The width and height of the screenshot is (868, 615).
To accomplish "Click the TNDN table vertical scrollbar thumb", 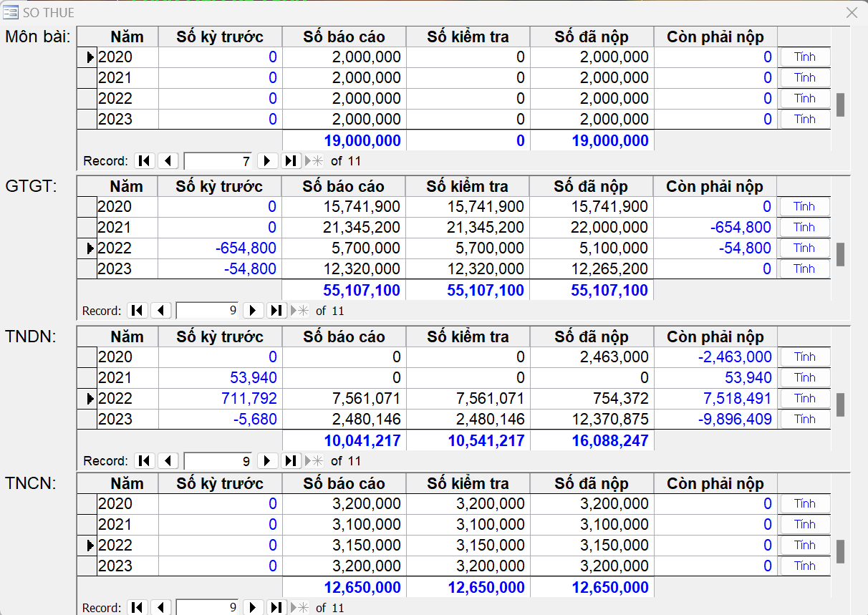I will 840,405.
